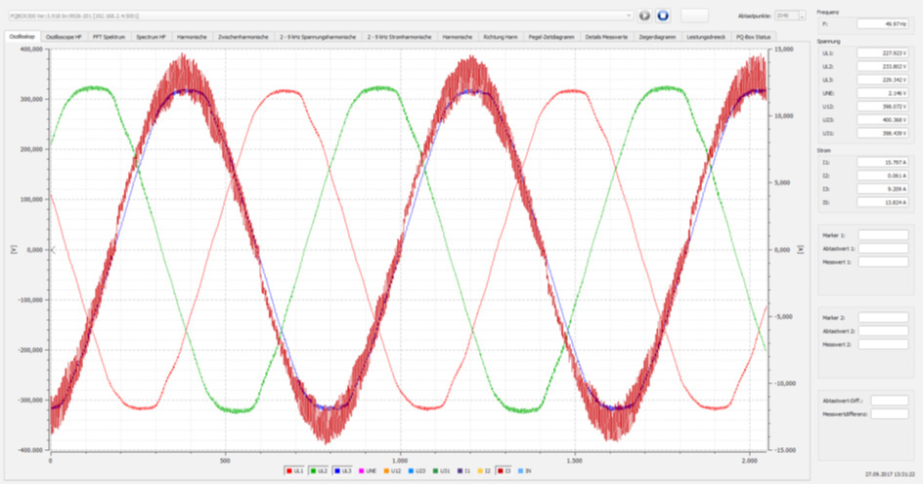The height and width of the screenshot is (484, 923).
Task: Click the gray round icon beside device dropdown
Action: [645, 16]
